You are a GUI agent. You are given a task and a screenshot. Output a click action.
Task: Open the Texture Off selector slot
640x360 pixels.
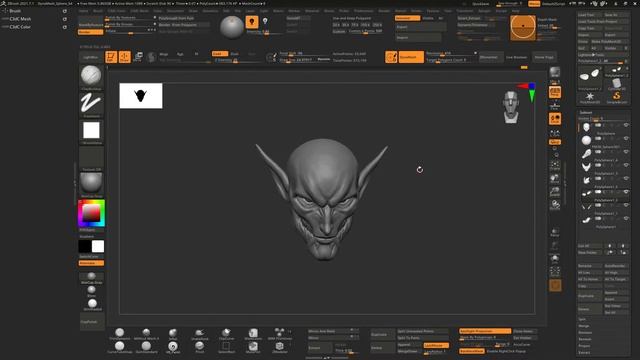[x=91, y=158]
